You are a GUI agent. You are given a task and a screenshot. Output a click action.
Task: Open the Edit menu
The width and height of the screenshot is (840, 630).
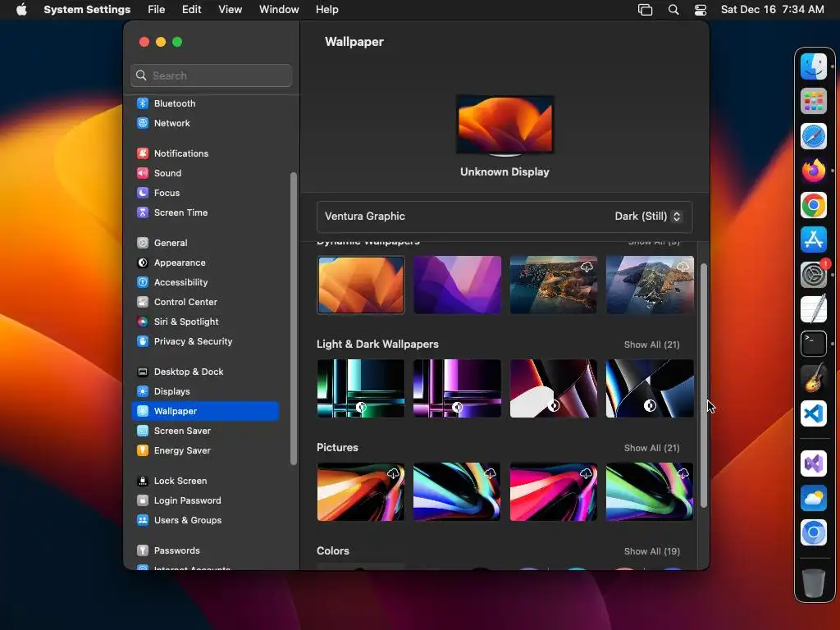(191, 10)
